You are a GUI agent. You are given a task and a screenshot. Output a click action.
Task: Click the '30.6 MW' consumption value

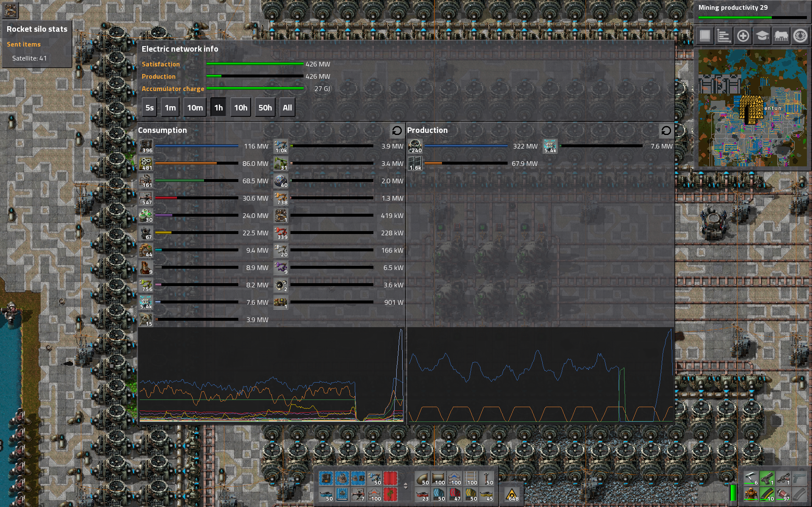point(255,198)
